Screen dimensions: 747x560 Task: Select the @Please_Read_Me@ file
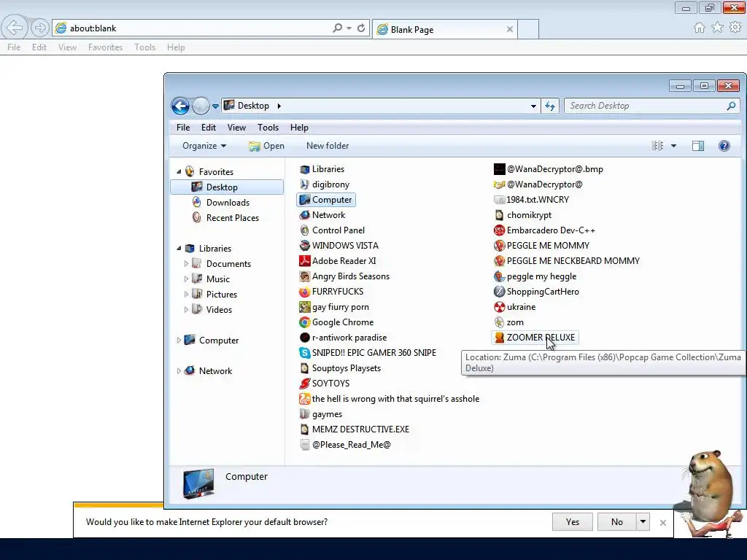coord(345,445)
